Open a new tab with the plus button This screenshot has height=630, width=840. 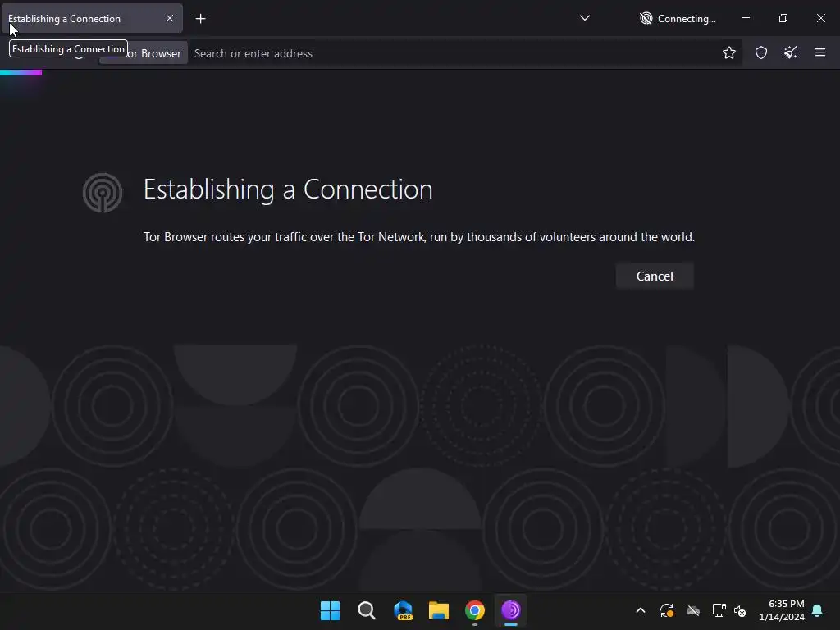point(200,19)
